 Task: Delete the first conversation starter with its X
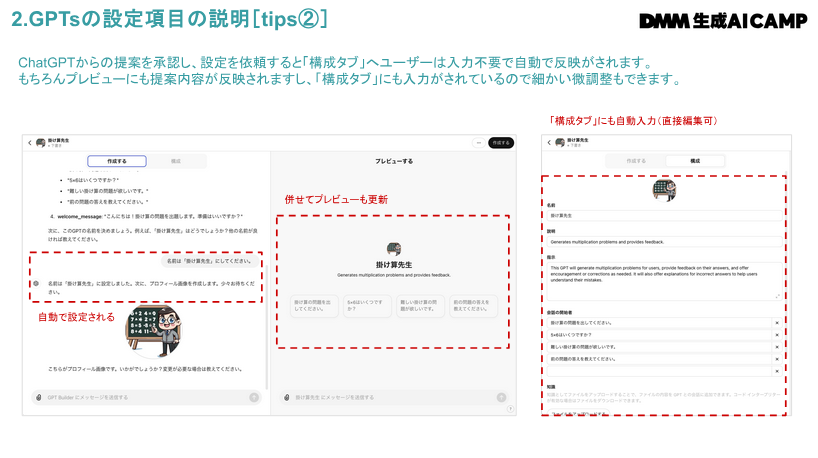(x=776, y=322)
